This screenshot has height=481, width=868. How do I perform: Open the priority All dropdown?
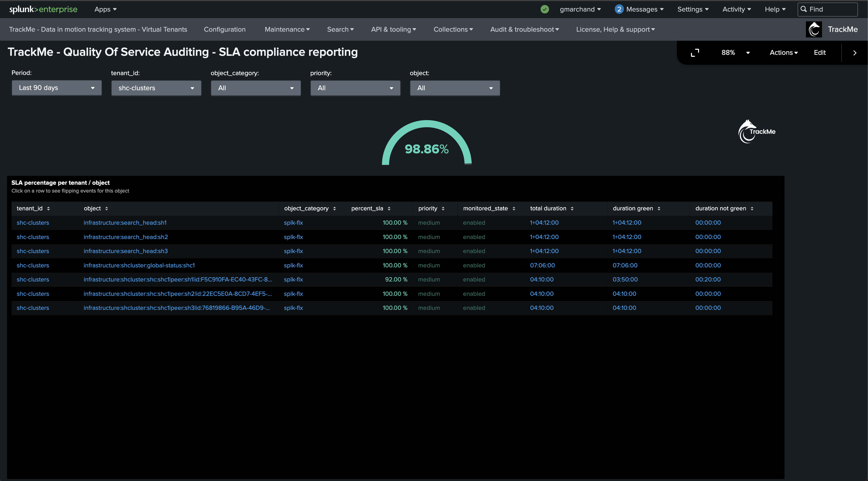[355, 88]
